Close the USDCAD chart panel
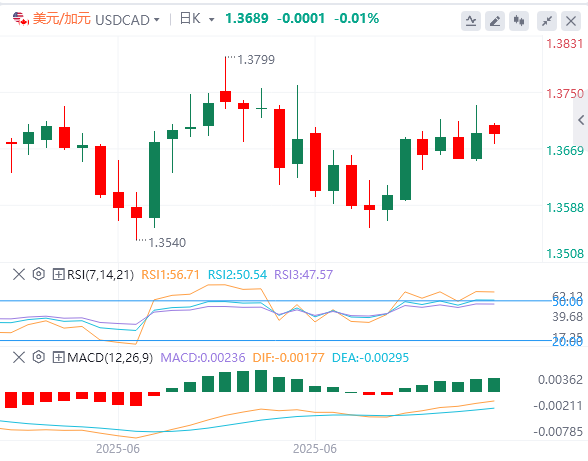This screenshot has height=461, width=588. 571,21
